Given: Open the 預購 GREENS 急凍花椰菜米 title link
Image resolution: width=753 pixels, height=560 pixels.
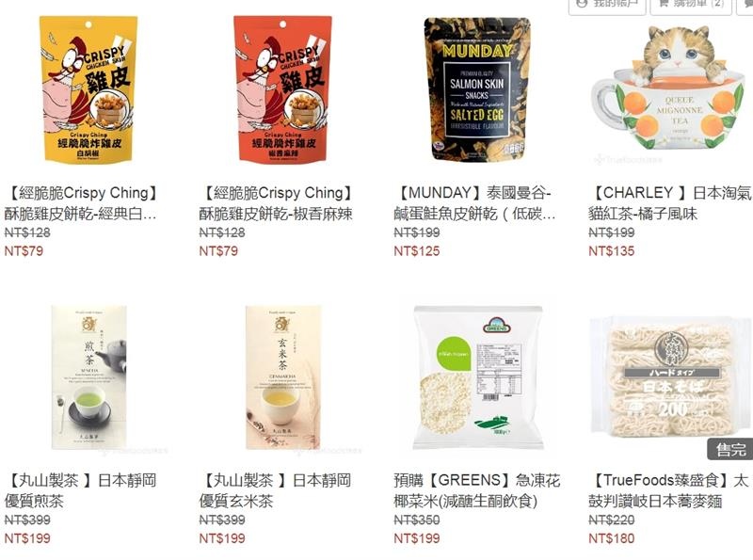Looking at the screenshot, I should point(477,490).
